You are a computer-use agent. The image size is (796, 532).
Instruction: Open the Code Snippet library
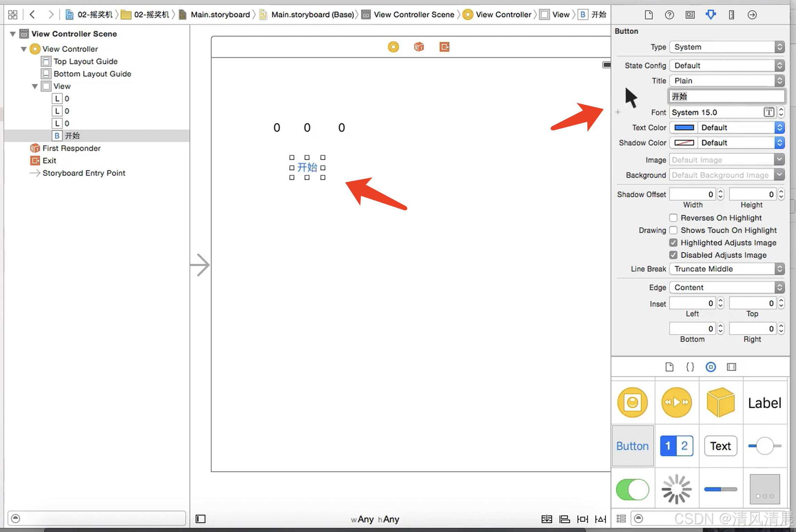tap(690, 367)
